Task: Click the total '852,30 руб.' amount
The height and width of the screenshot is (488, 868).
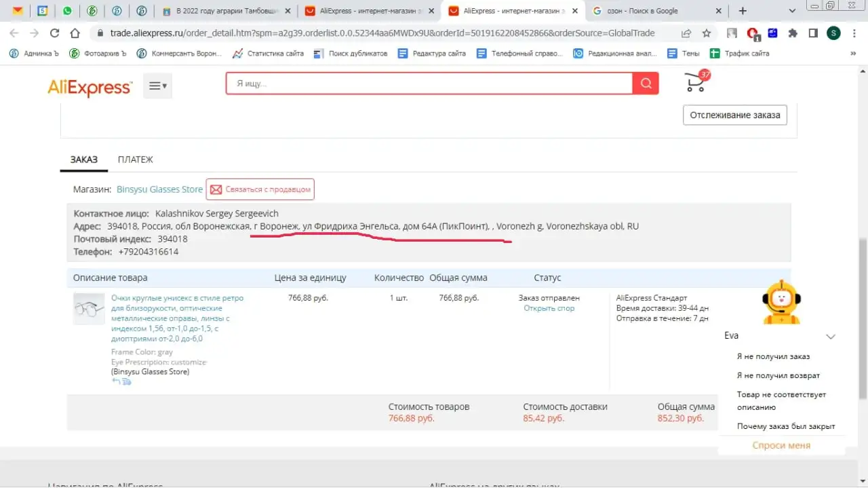Action: coord(681,419)
